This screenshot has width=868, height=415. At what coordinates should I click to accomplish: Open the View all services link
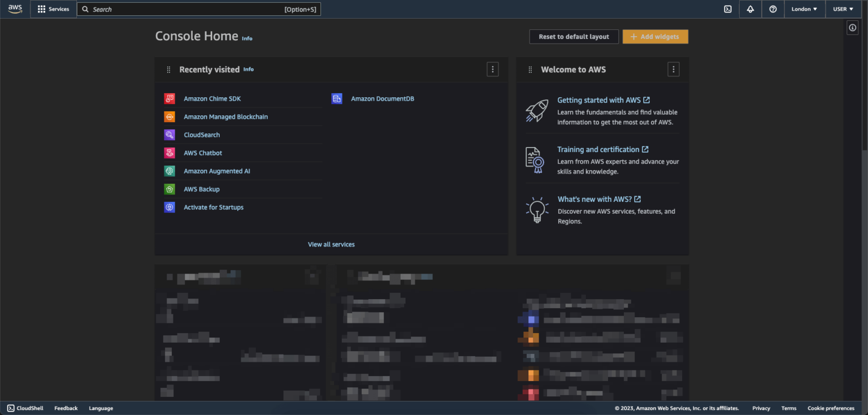point(331,244)
